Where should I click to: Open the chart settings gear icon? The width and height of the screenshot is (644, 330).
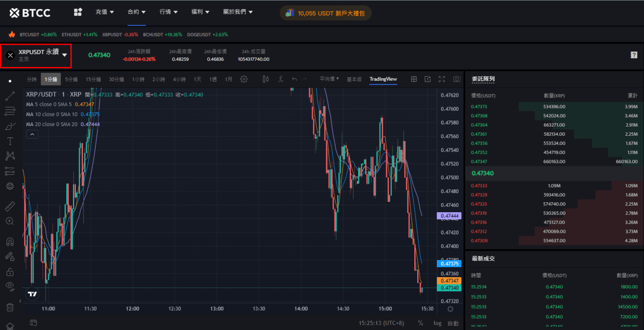(x=244, y=79)
